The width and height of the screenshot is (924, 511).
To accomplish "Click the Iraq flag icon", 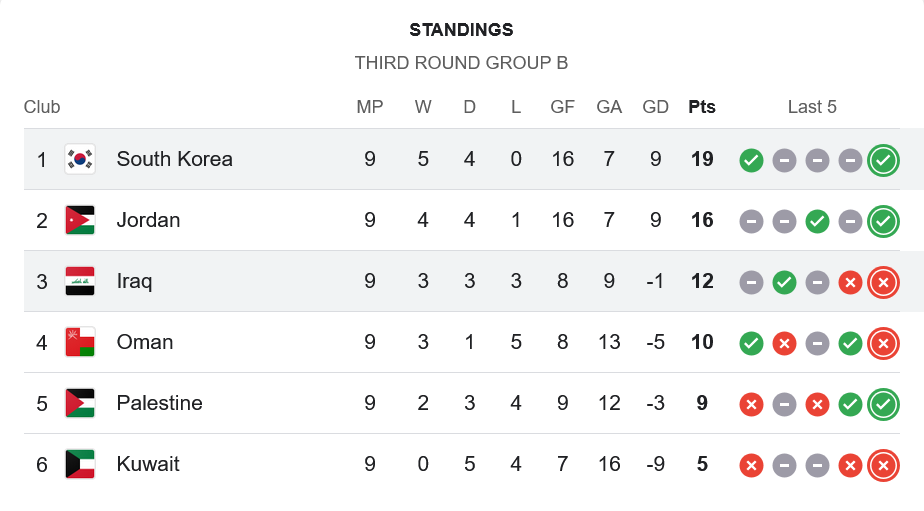I will point(80,281).
